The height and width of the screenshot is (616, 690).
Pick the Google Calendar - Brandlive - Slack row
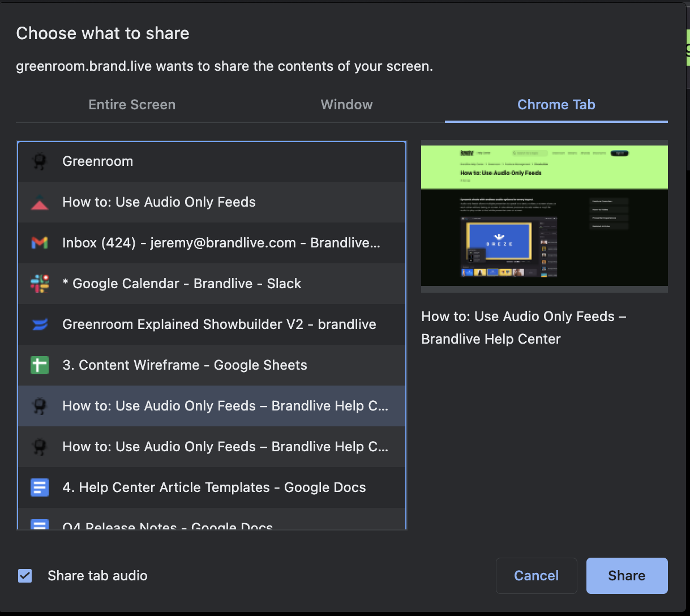point(212,284)
